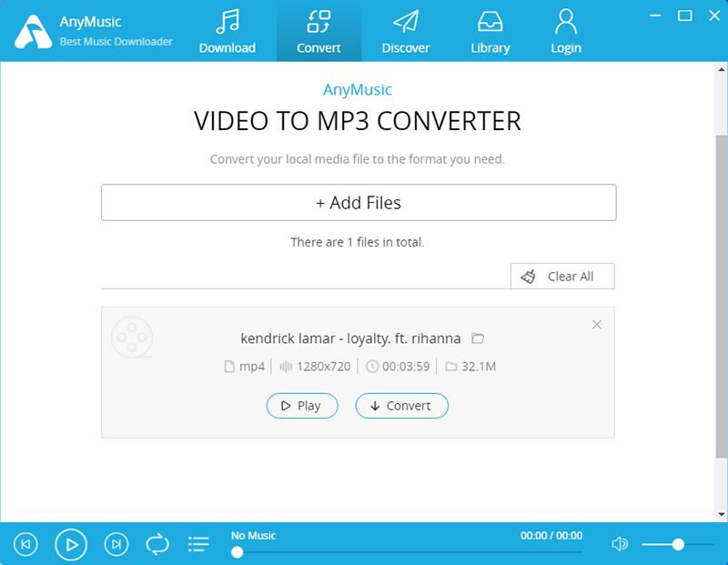
Task: Jump to the previous track
Action: pyautogui.click(x=25, y=544)
